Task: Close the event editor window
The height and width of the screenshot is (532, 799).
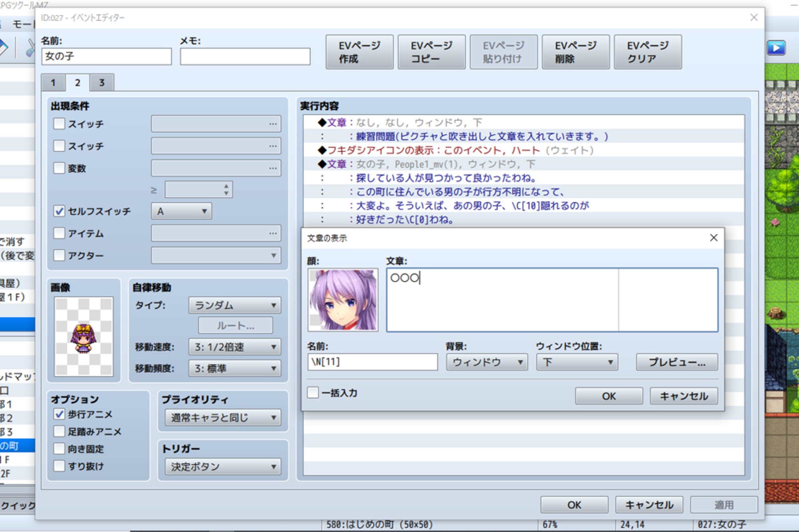Action: pyautogui.click(x=753, y=18)
